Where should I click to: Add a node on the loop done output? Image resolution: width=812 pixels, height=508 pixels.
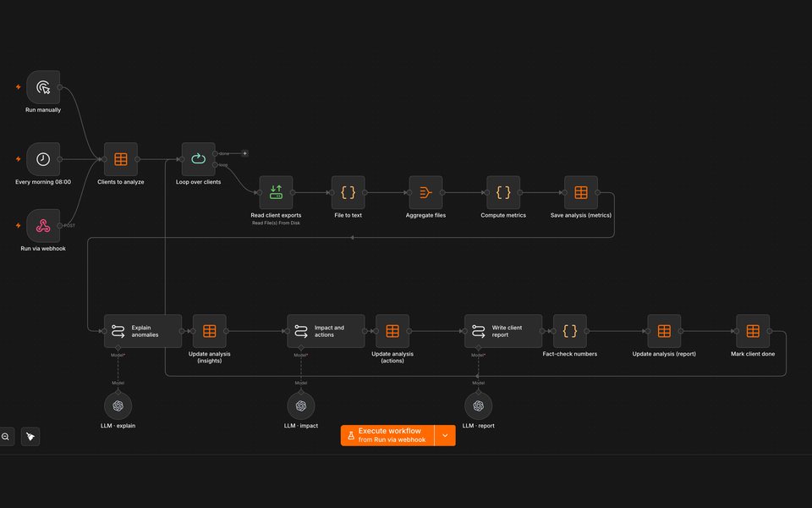click(x=245, y=153)
